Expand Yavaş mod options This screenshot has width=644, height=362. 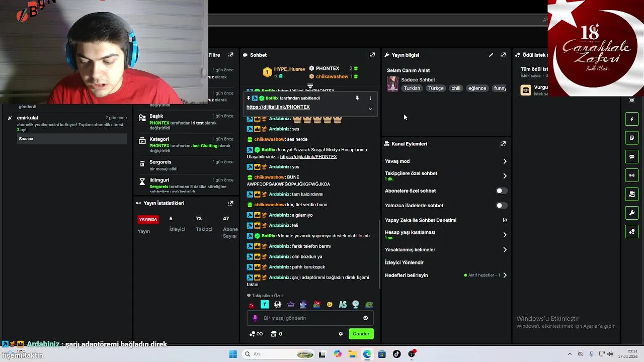pyautogui.click(x=505, y=161)
